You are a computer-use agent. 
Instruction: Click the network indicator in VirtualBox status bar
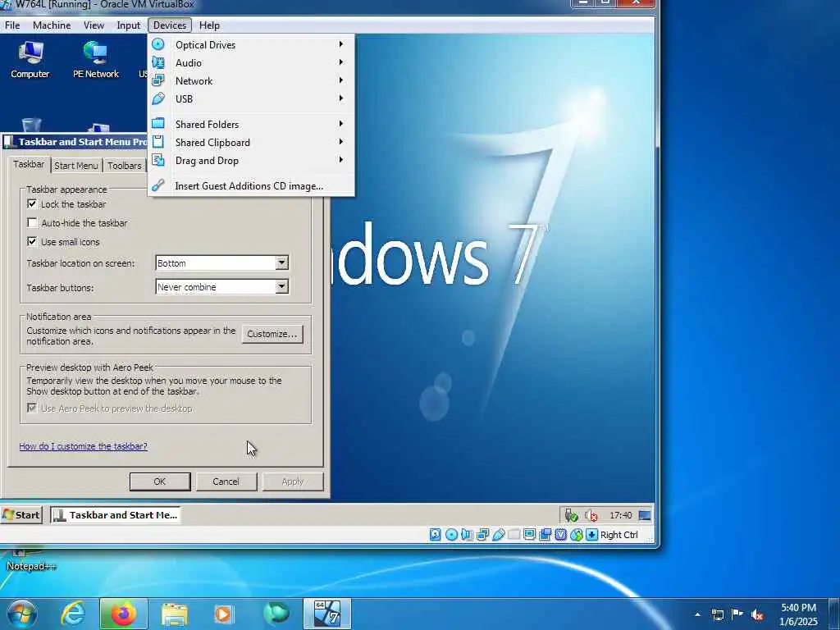click(x=482, y=534)
